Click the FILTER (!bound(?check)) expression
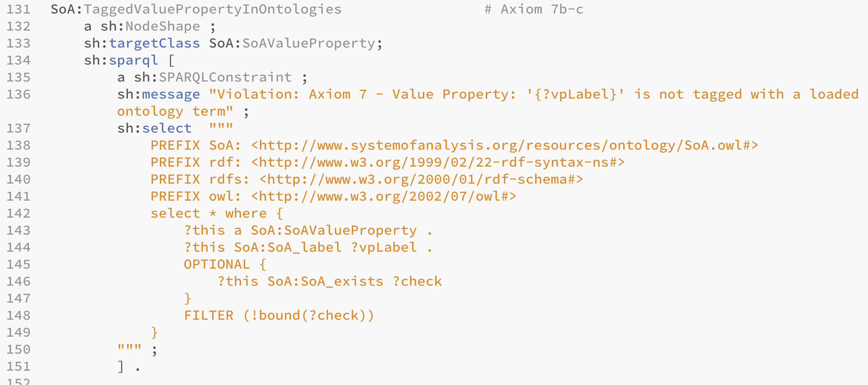Screen dimensions: 868x385 tap(279, 315)
